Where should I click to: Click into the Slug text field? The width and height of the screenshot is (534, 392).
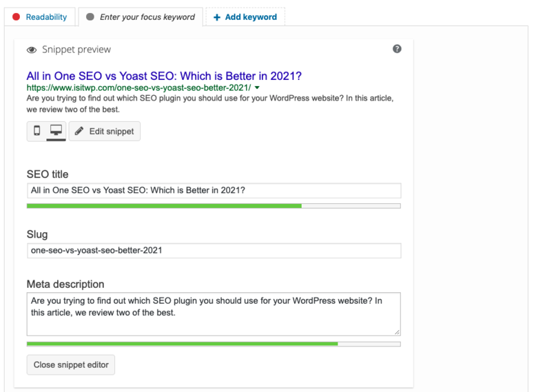point(214,251)
